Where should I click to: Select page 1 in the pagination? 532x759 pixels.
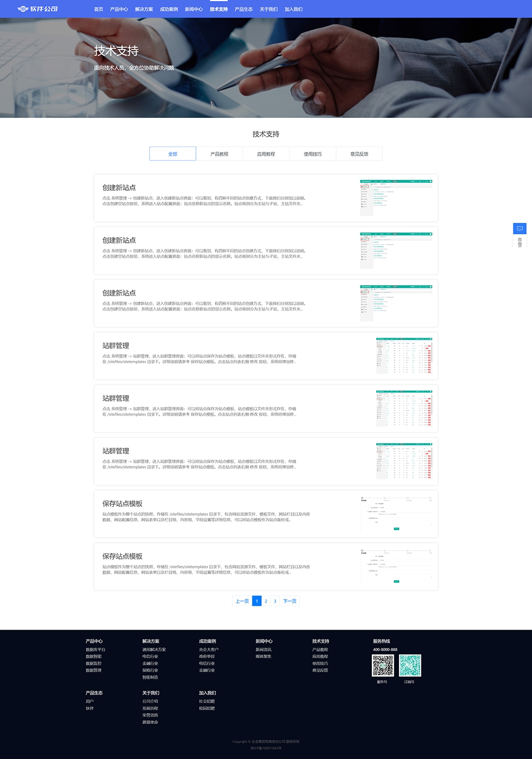click(257, 601)
